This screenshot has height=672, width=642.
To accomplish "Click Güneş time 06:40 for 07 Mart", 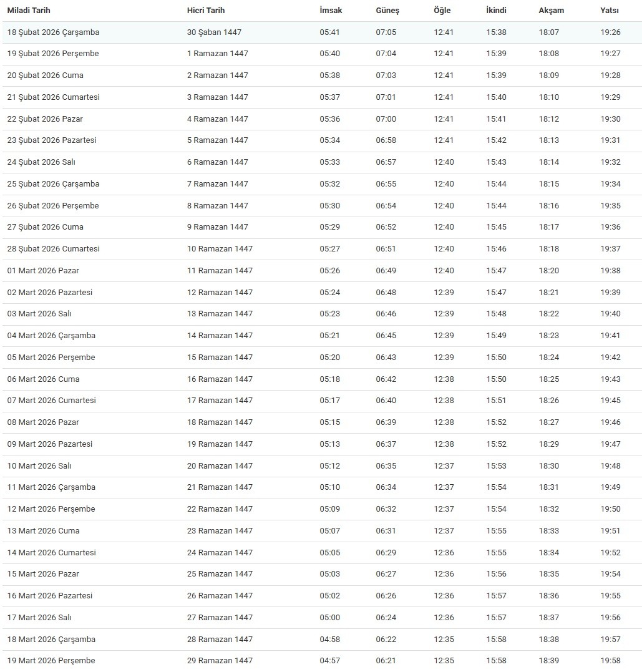I will click(x=386, y=401).
